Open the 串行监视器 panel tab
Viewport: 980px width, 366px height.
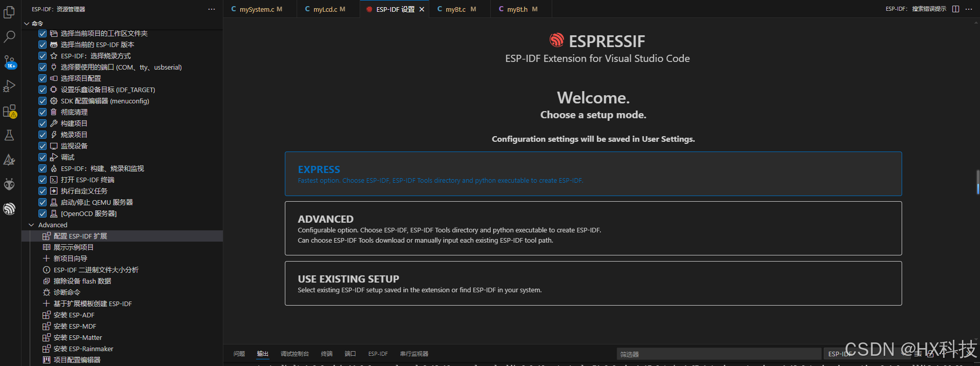pos(414,354)
